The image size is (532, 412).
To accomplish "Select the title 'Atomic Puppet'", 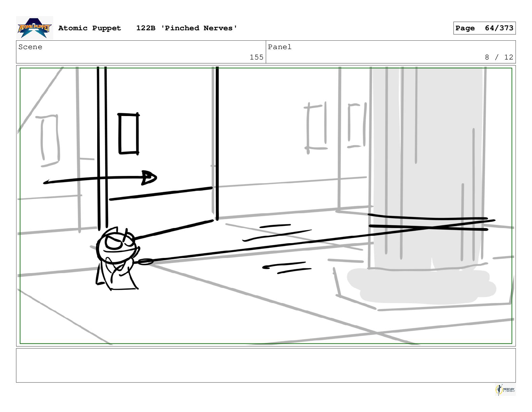I will click(89, 28).
